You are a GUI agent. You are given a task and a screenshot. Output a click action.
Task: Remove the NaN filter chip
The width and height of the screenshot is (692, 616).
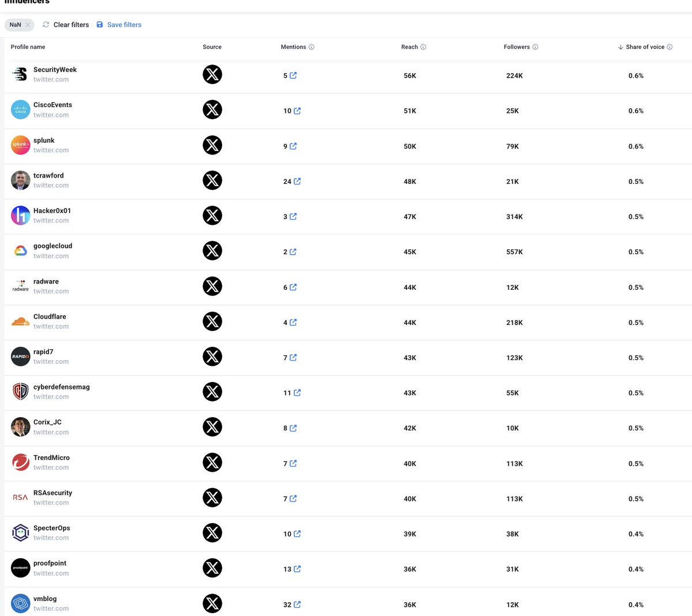click(x=28, y=25)
